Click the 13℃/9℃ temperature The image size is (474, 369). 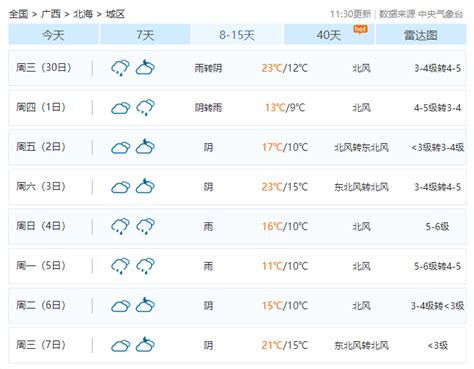pyautogui.click(x=285, y=108)
